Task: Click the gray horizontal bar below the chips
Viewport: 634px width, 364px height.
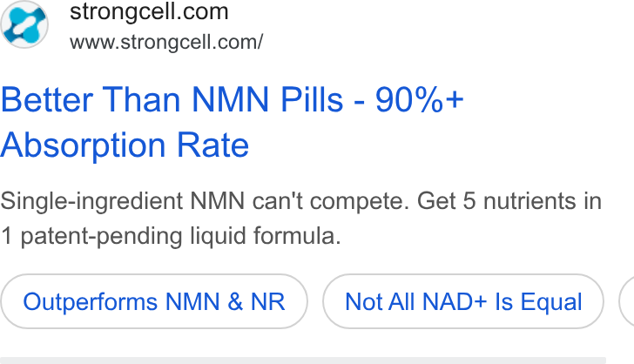Action: coord(303,361)
